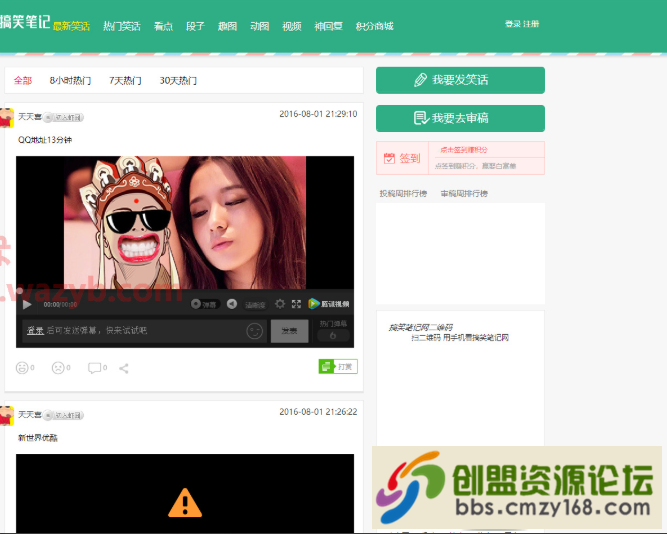
Task: Click the pencil icon on 我要发笑话
Action: [420, 80]
